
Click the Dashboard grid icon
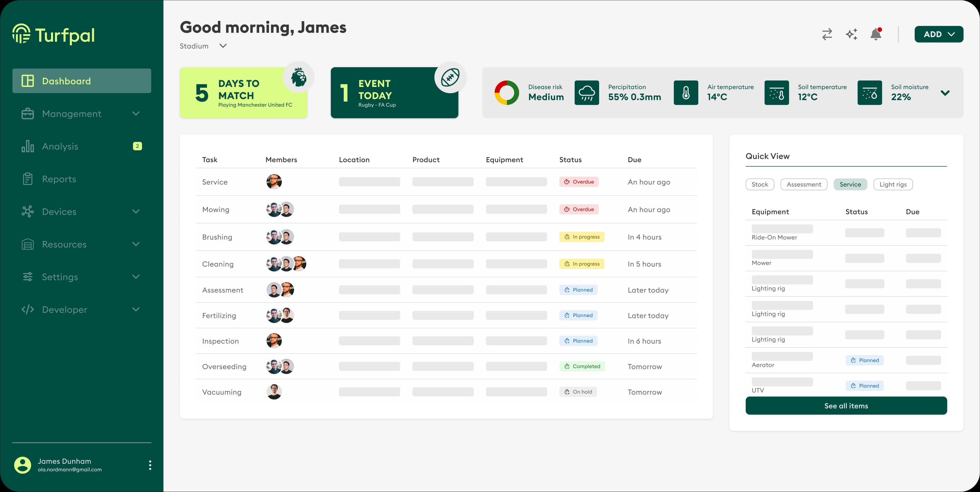(x=28, y=81)
